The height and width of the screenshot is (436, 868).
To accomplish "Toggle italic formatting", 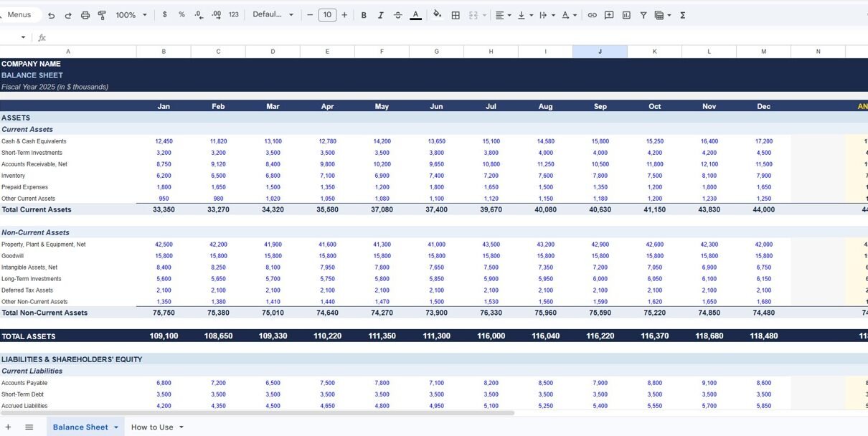I will (x=381, y=15).
